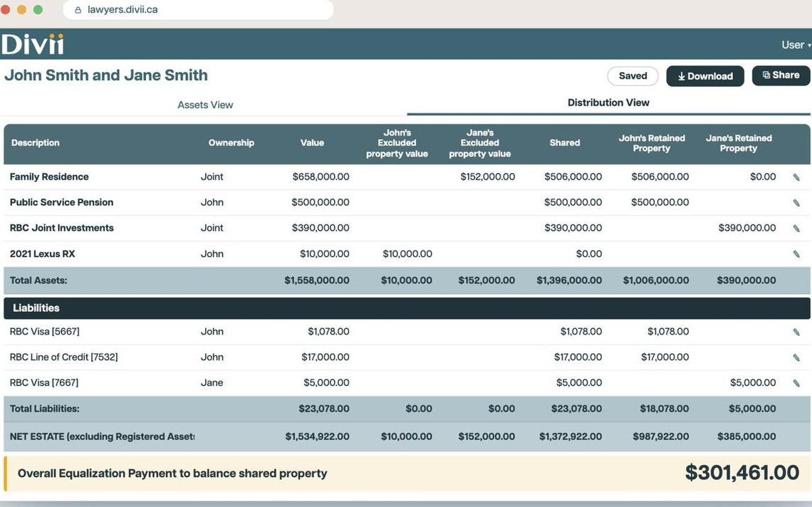The height and width of the screenshot is (507, 812).
Task: Click the NET ESTATE row label
Action: click(x=102, y=437)
